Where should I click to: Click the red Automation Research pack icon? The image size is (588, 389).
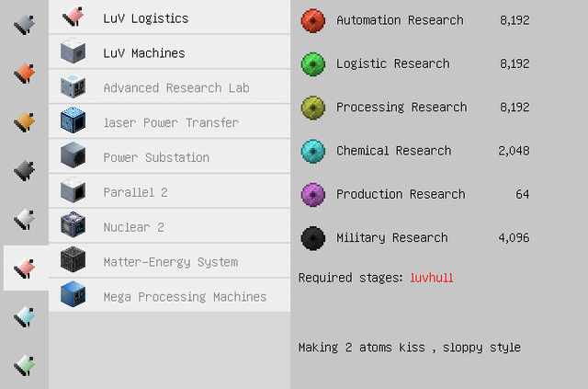point(313,20)
